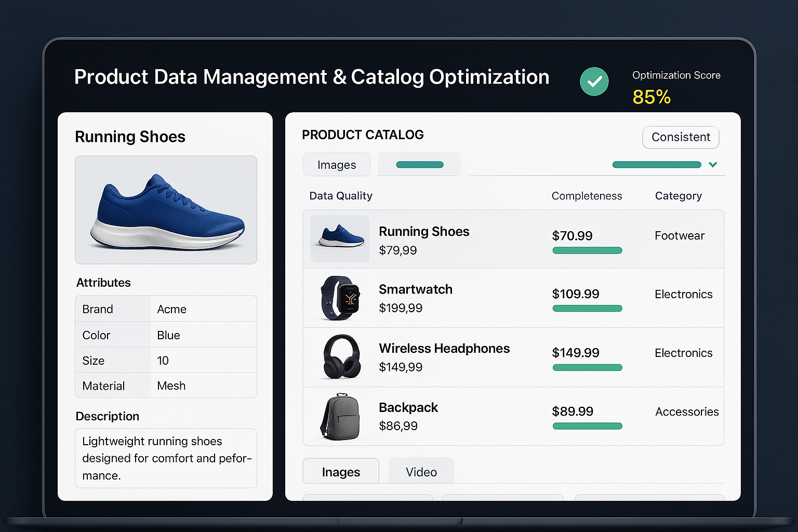Open the Consistent dropdown
798x532 pixels.
[x=681, y=137]
